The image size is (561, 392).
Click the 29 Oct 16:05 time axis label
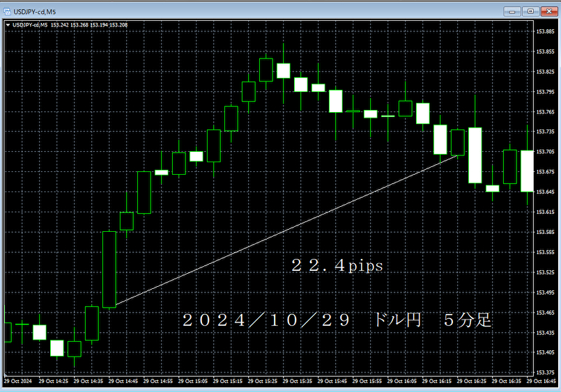pyautogui.click(x=402, y=381)
